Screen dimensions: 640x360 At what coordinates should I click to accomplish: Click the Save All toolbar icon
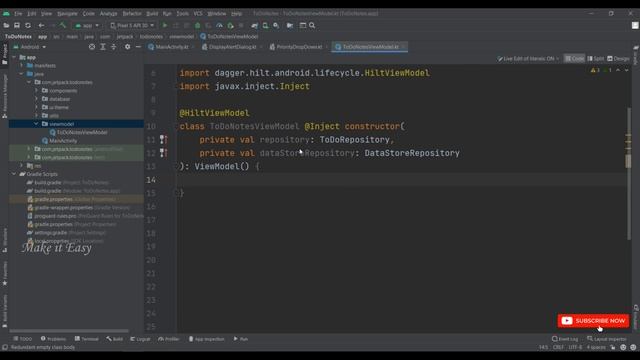coord(17,25)
